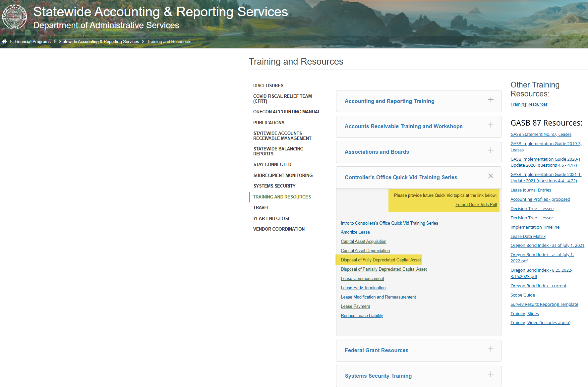Open GASB Statement No. 87, Leases link
This screenshot has height=387, width=588.
point(541,134)
